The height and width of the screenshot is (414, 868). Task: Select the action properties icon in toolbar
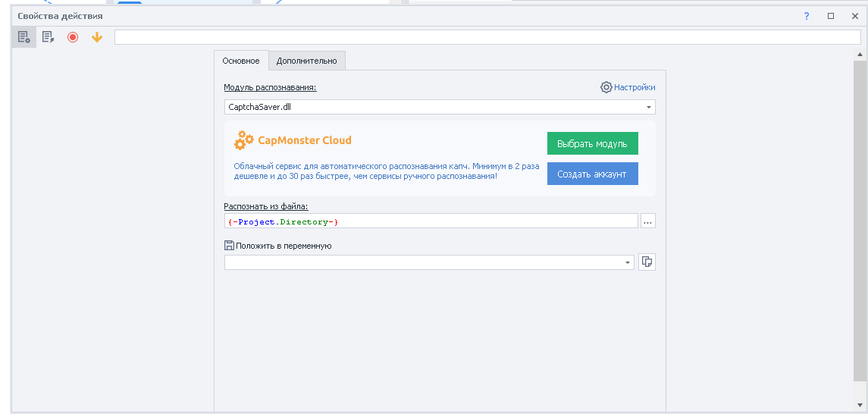[24, 37]
